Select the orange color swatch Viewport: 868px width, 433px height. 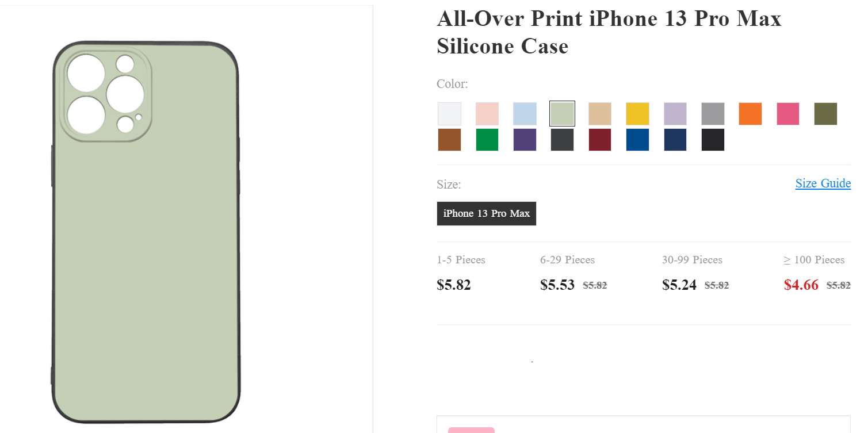[750, 114]
